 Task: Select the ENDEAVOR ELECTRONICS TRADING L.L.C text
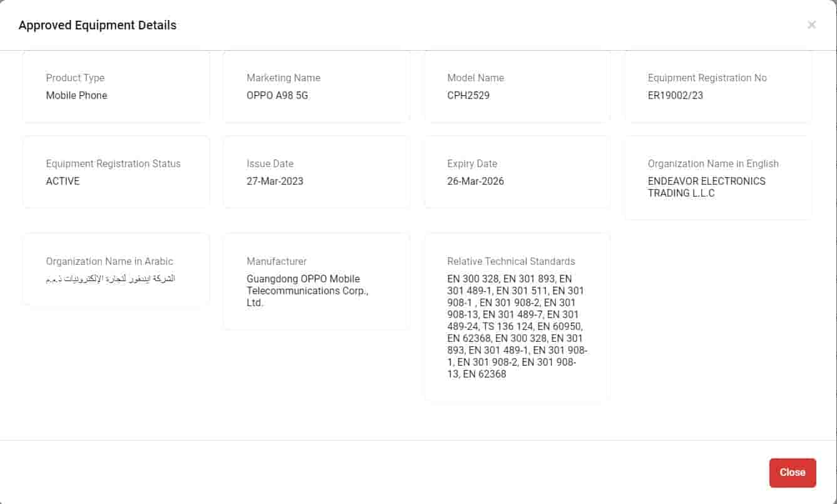[x=706, y=187]
